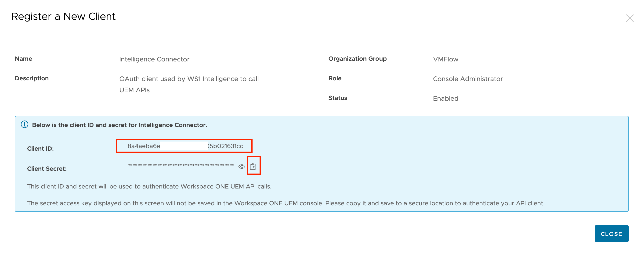Click the circled info icon next to the banner

[25, 125]
